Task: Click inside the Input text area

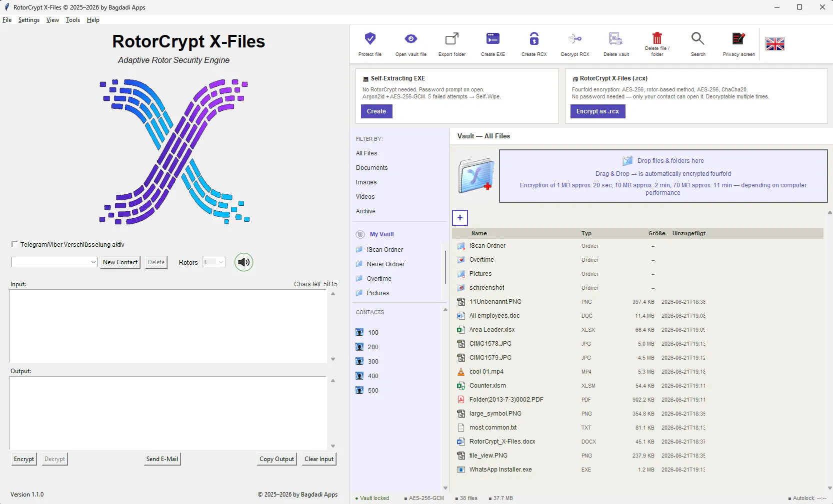Action: [168, 326]
